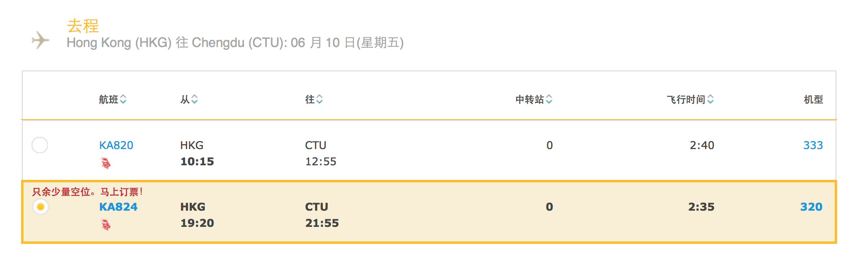Open KA820 flight details link
Screen dimensions: 868x269
point(116,145)
